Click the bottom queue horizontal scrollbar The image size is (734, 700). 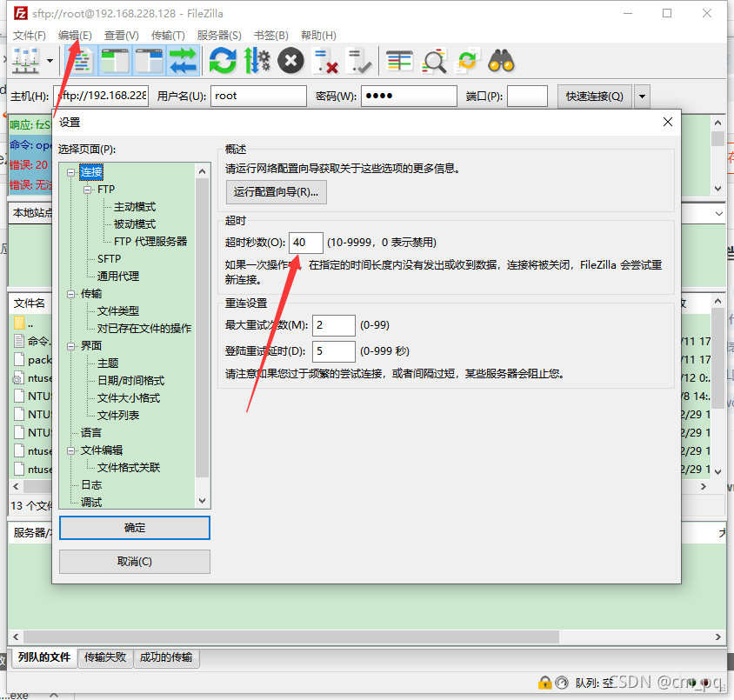click(x=291, y=637)
